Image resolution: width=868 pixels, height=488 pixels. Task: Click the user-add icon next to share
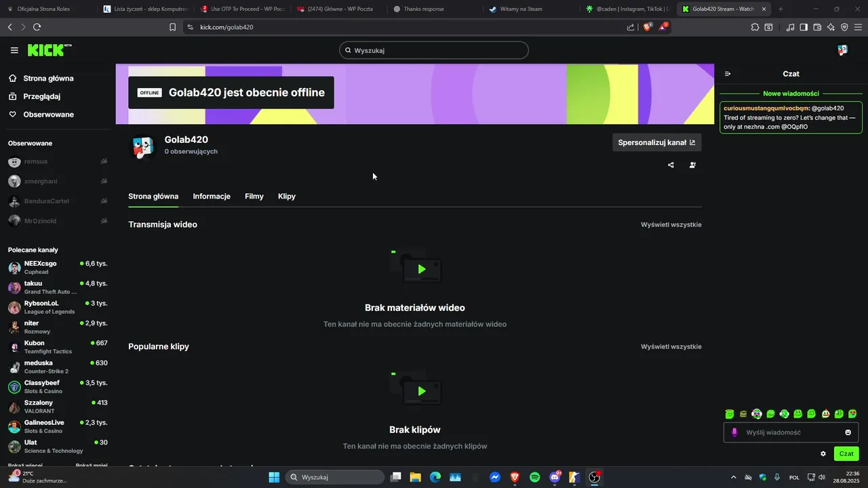[x=692, y=165]
